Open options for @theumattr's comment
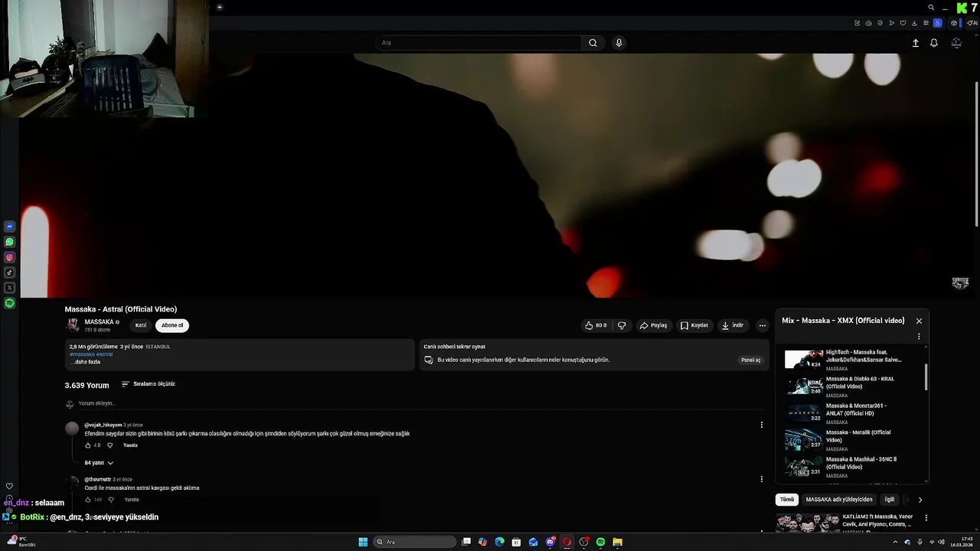The image size is (980, 551). tap(761, 479)
